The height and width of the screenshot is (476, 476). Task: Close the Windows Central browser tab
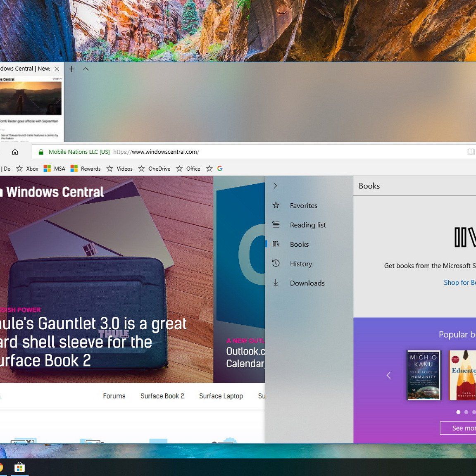point(57,69)
